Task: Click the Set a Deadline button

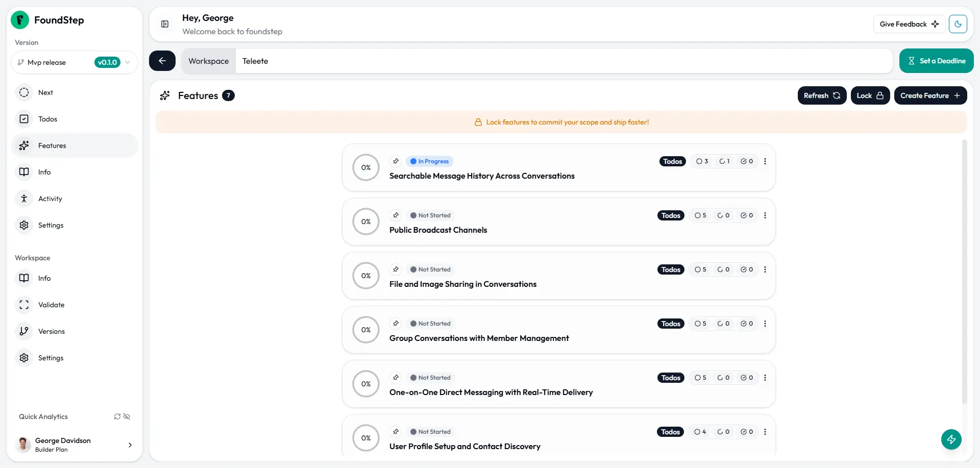Action: (x=937, y=61)
